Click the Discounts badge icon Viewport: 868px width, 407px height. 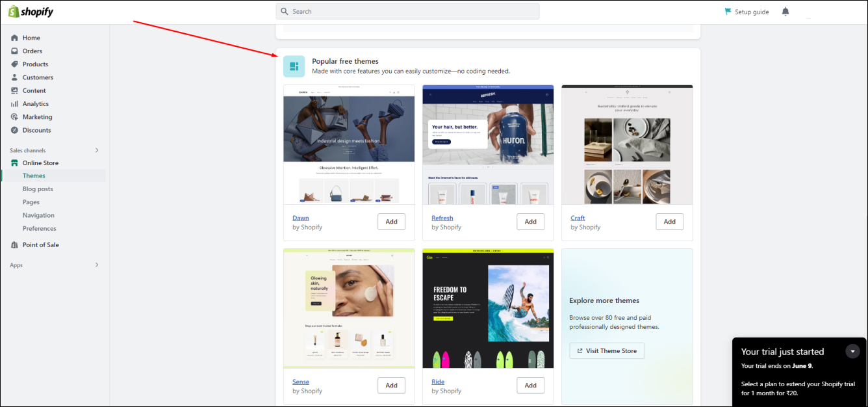click(x=14, y=130)
